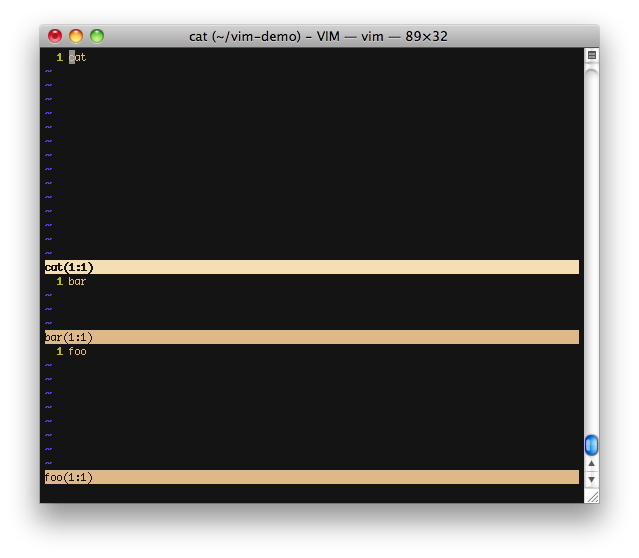639x558 pixels.
Task: Click the red close window button
Action: click(55, 36)
